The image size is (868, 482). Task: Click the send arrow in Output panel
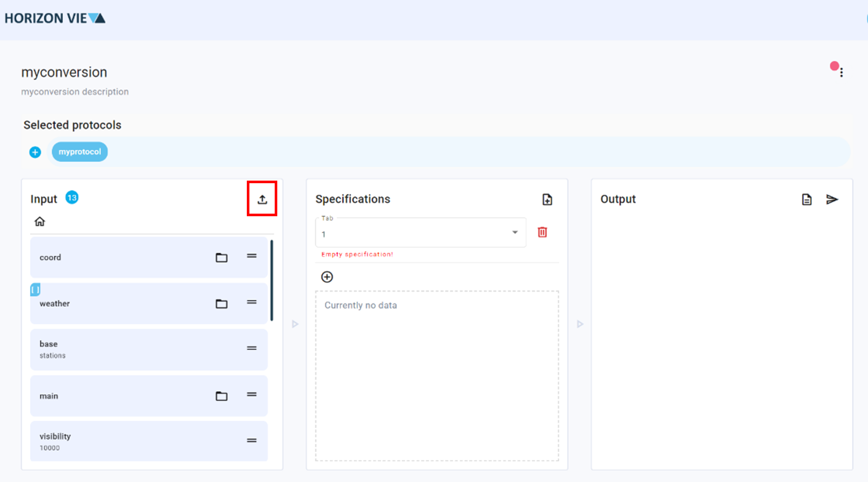click(832, 200)
